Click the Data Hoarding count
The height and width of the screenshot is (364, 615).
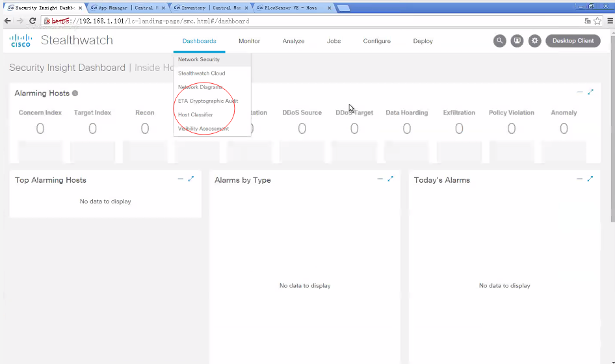pos(407,129)
